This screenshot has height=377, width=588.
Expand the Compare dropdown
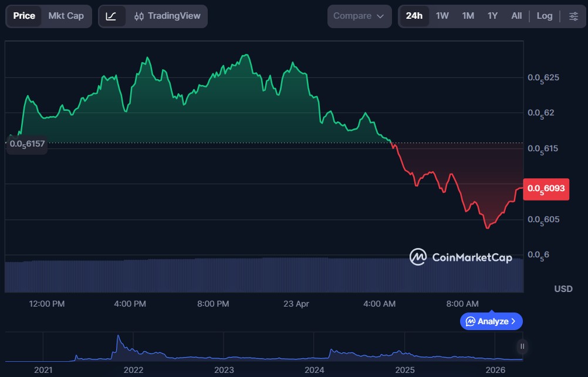pyautogui.click(x=359, y=16)
